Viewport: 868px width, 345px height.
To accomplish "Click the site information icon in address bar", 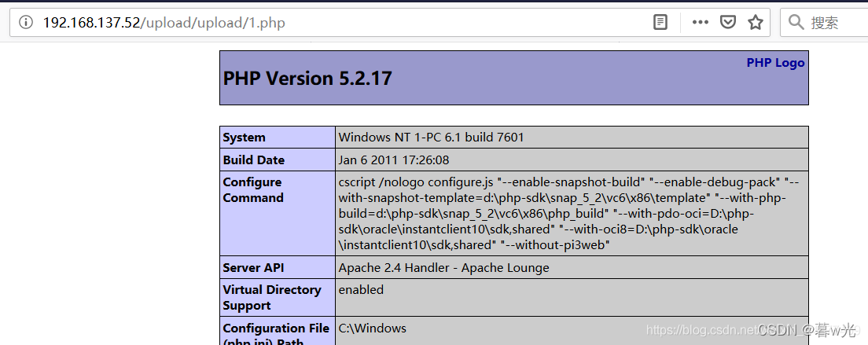I will tap(25, 22).
